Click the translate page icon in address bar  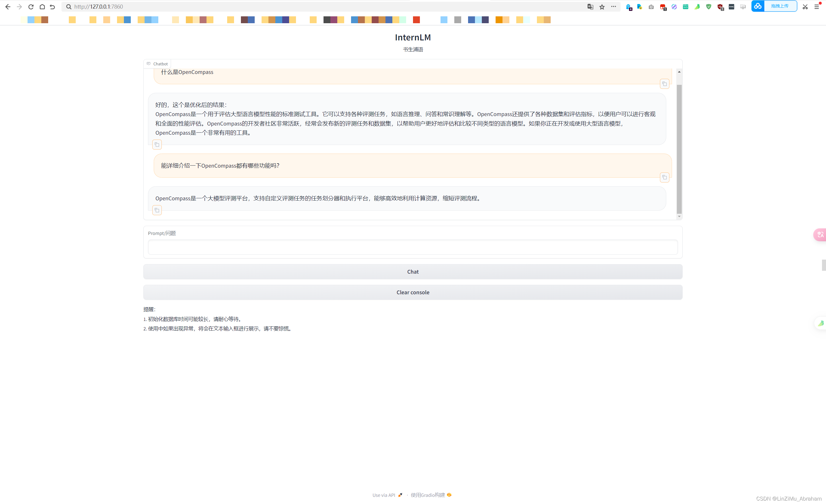(x=590, y=7)
